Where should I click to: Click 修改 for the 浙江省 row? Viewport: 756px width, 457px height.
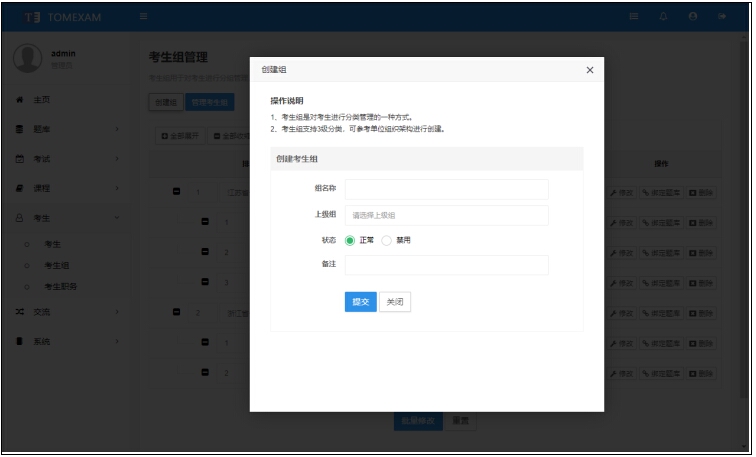pyautogui.click(x=621, y=313)
